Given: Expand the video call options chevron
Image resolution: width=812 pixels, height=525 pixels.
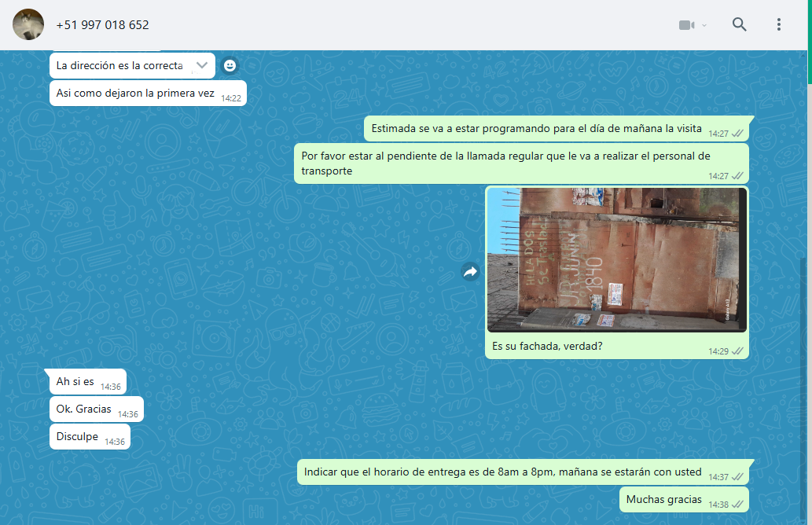Looking at the screenshot, I should 704,25.
